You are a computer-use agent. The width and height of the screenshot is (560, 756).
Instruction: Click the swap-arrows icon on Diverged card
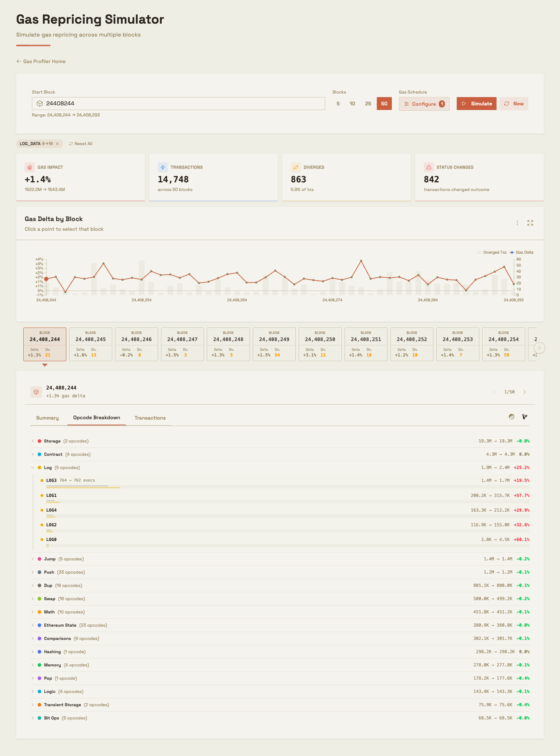296,167
